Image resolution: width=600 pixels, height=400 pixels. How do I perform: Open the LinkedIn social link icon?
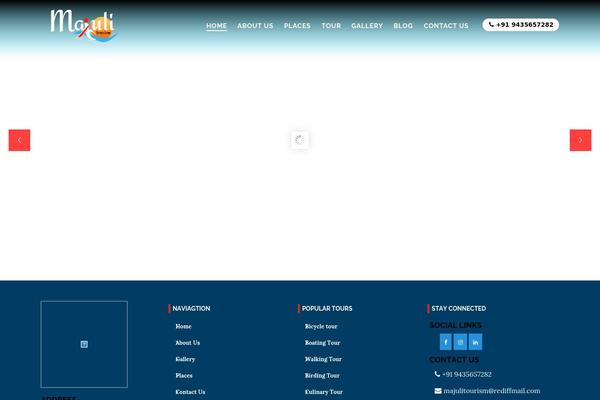pos(475,342)
